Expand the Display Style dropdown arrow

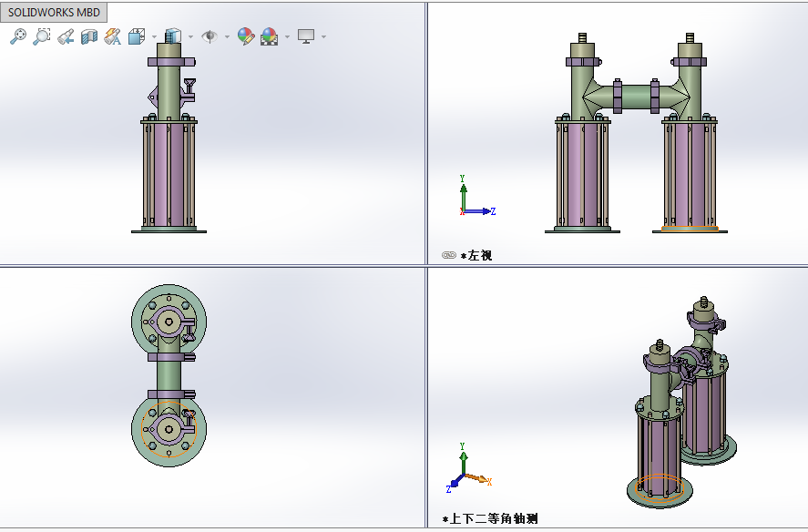190,36
